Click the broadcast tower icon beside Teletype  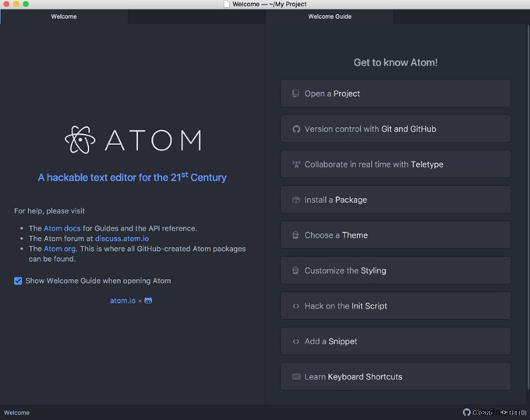(x=296, y=164)
